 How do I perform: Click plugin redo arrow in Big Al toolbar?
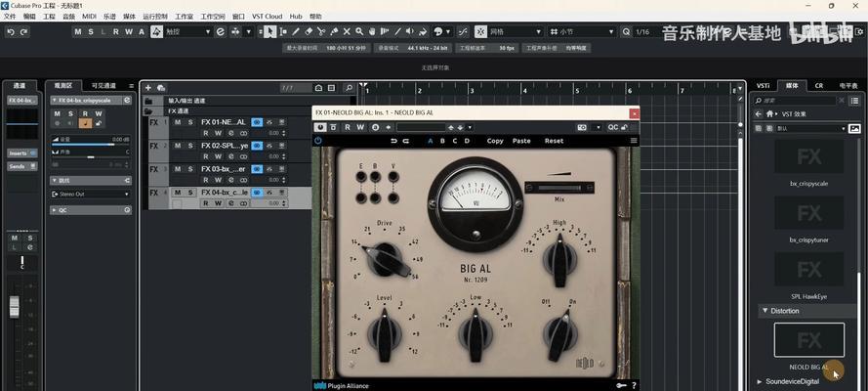[406, 141]
